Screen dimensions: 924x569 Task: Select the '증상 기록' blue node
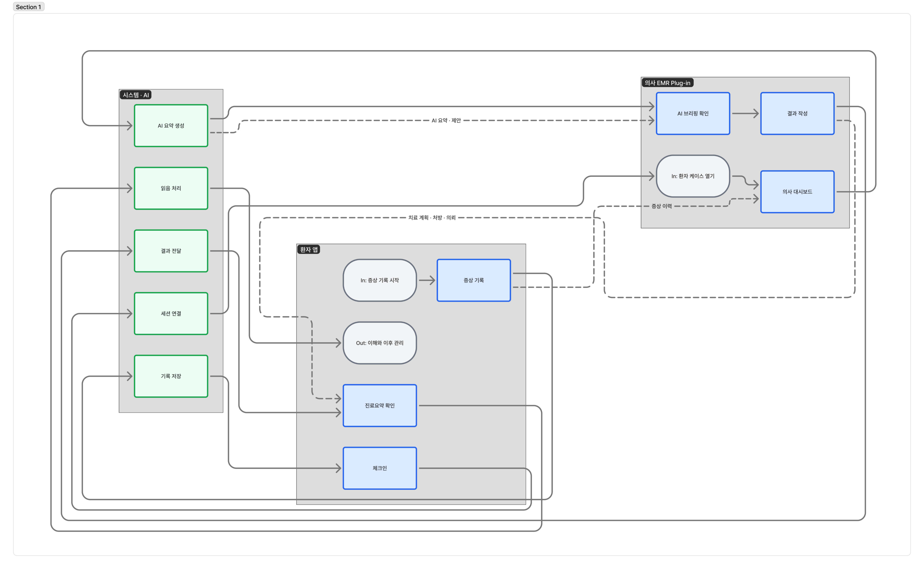(474, 280)
